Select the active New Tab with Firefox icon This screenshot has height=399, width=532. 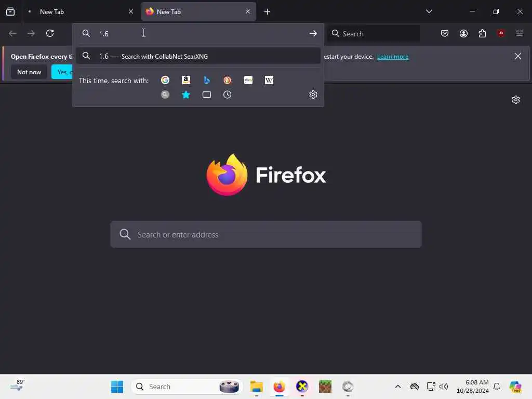pos(198,11)
